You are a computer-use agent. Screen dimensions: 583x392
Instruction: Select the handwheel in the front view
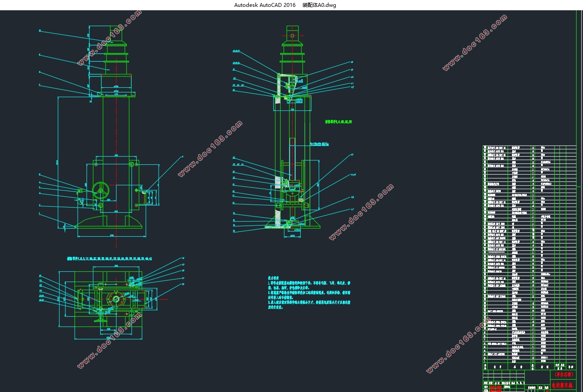coord(101,191)
